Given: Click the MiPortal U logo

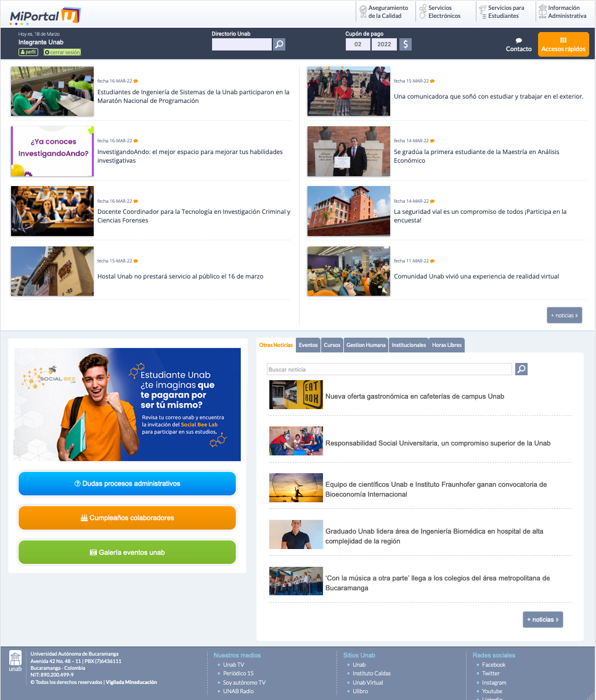Looking at the screenshot, I should (x=45, y=15).
